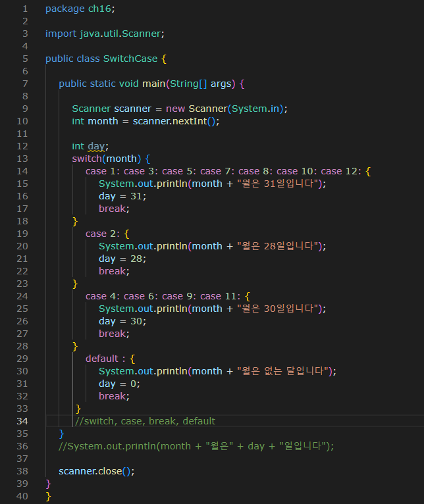
Task: Click the 'day = 28;' assignment
Action: (x=122, y=259)
